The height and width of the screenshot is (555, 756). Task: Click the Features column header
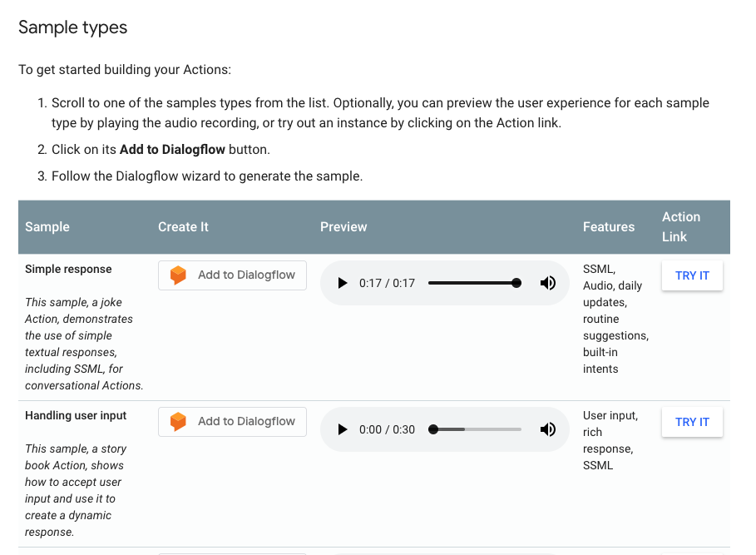coord(609,227)
